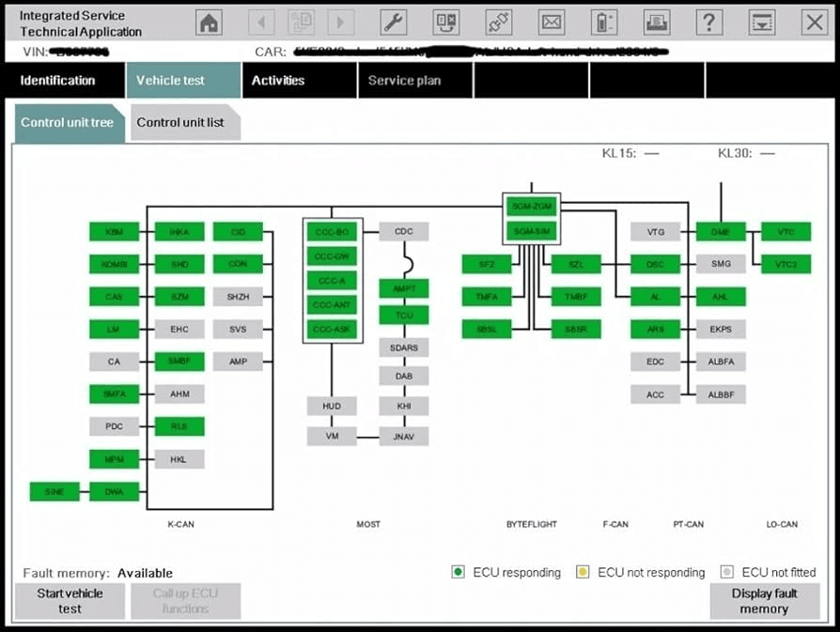Click the Display fault memory button
Image resolution: width=840 pixels, height=632 pixels.
pyautogui.click(x=764, y=601)
